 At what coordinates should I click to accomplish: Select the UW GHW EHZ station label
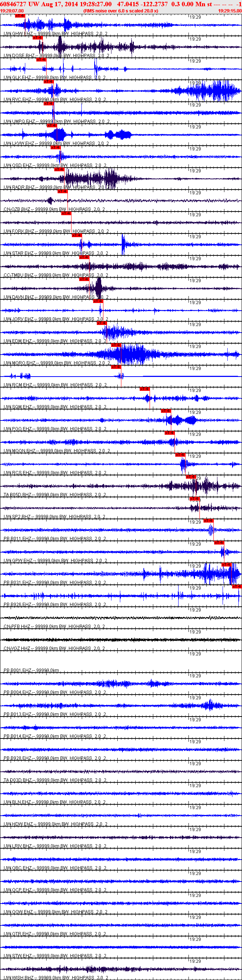55,34
